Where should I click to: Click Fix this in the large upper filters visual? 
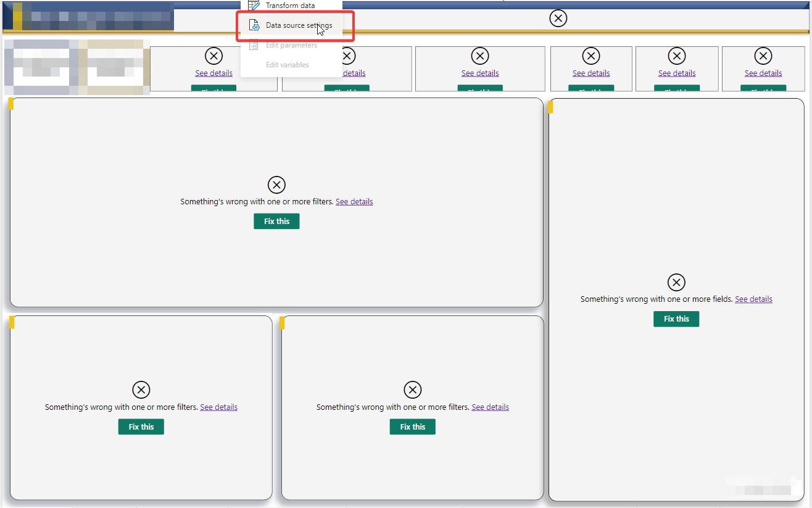(x=276, y=221)
